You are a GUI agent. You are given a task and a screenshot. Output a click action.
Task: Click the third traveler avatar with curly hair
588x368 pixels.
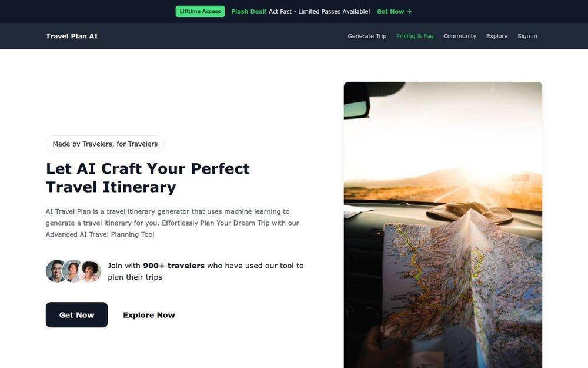90,271
